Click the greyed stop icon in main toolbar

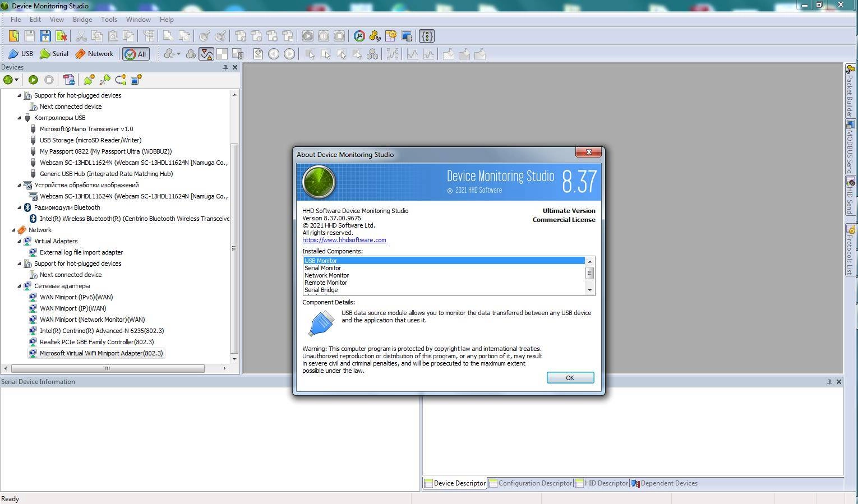(x=339, y=36)
